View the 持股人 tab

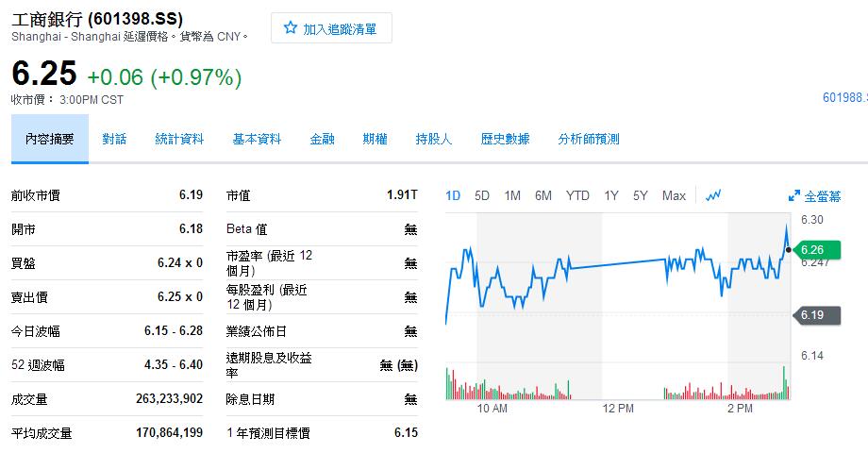[434, 139]
